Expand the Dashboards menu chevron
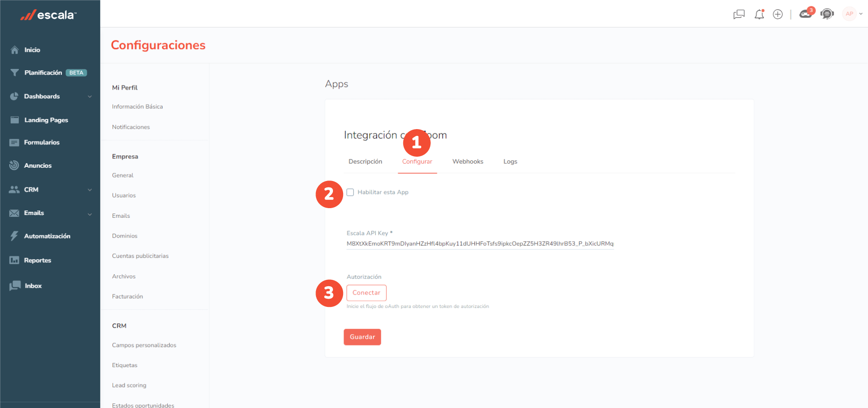The width and height of the screenshot is (868, 408). click(x=90, y=96)
